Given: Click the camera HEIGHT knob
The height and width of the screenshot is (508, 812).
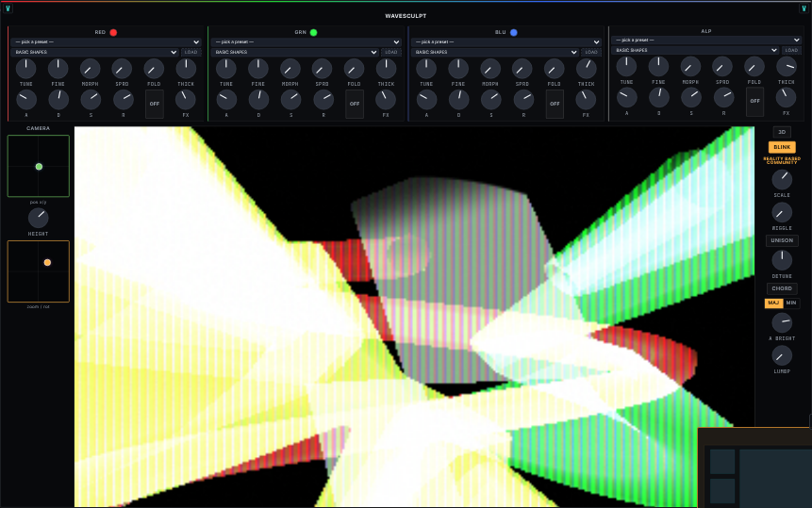Looking at the screenshot, I should (x=39, y=218).
